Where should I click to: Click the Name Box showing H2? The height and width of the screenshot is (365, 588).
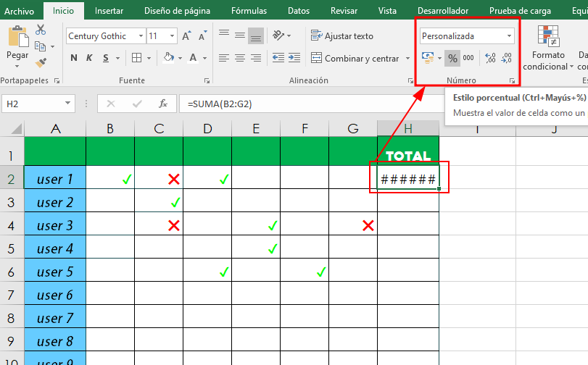[x=36, y=104]
